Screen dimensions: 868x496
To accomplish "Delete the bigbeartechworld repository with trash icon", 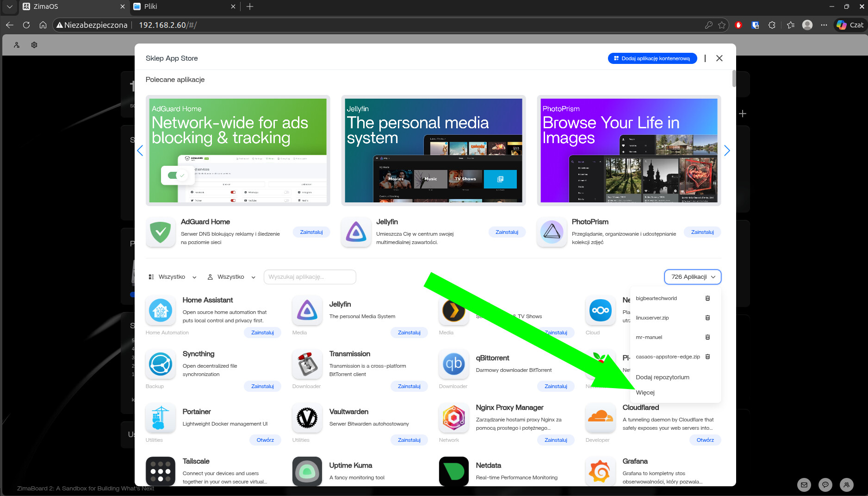I will [707, 298].
